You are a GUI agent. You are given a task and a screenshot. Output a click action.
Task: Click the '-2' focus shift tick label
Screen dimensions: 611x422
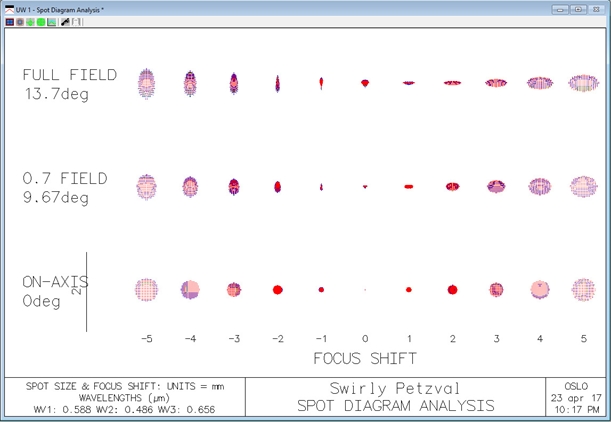coord(278,339)
